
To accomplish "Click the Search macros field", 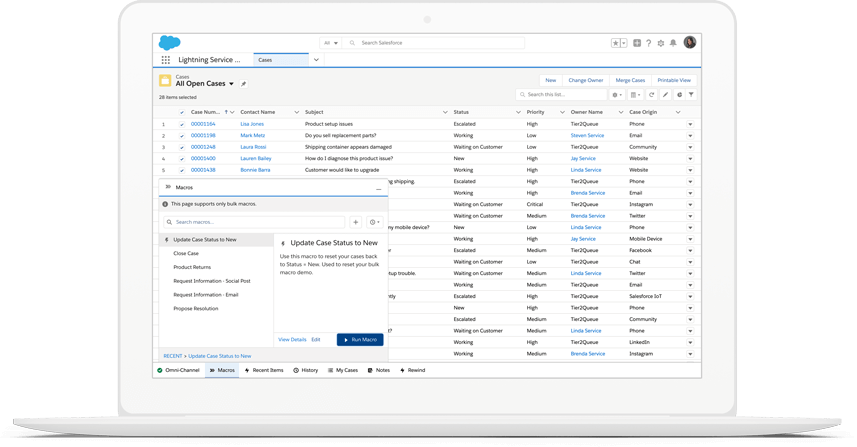I will pyautogui.click(x=254, y=222).
